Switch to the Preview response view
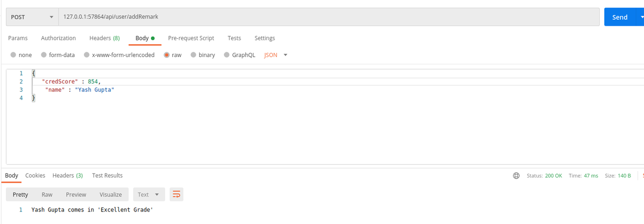The height and width of the screenshot is (224, 644). 76,194
